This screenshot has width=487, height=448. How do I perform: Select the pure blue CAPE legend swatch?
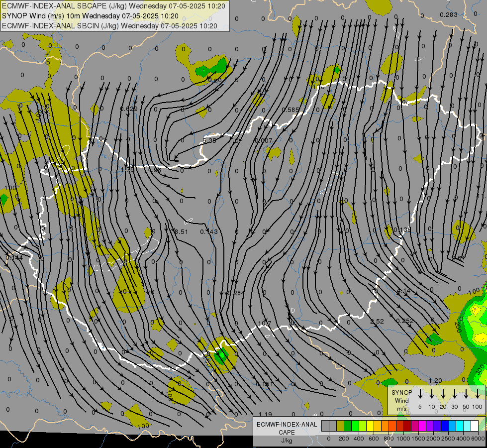pyautogui.click(x=444, y=426)
